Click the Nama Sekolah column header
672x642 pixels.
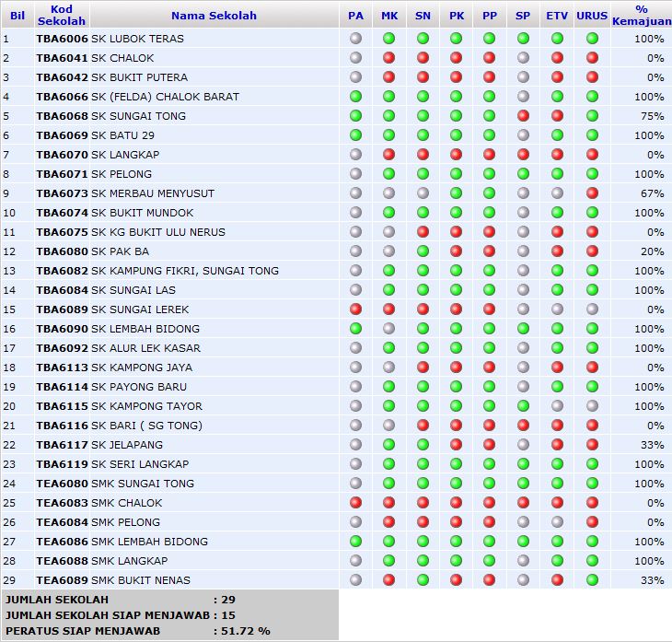click(214, 16)
